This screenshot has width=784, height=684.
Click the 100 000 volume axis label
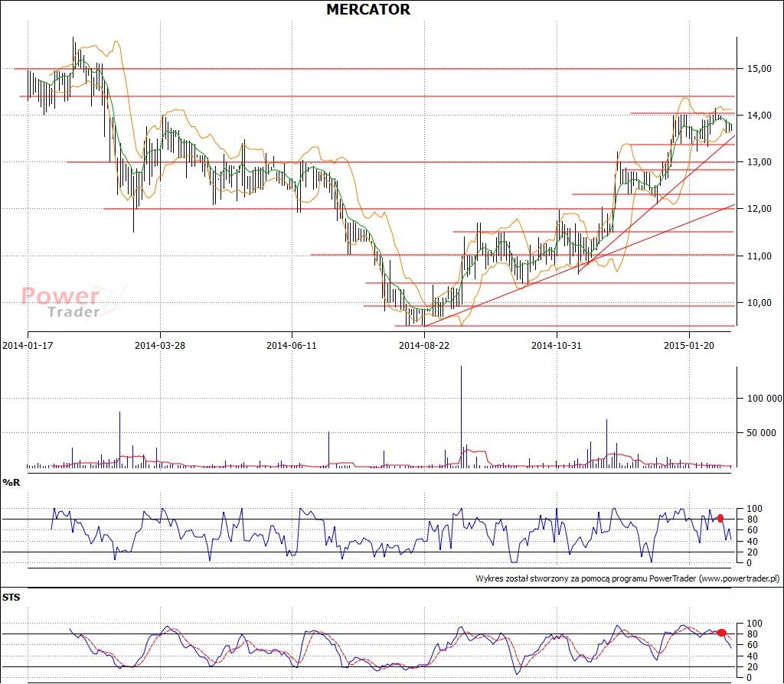(764, 398)
